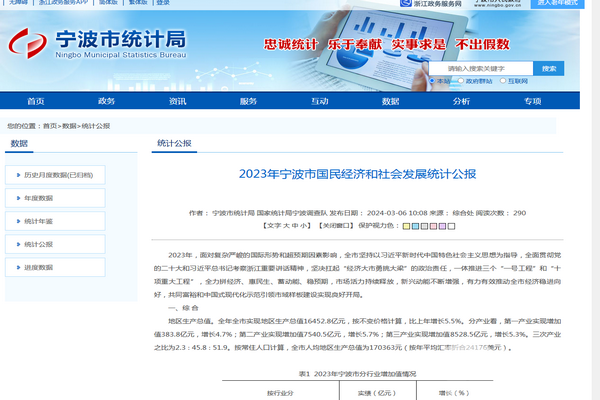Screen dimensions: 600x400
Task: Click the 搜索 search button
Action: point(548,68)
